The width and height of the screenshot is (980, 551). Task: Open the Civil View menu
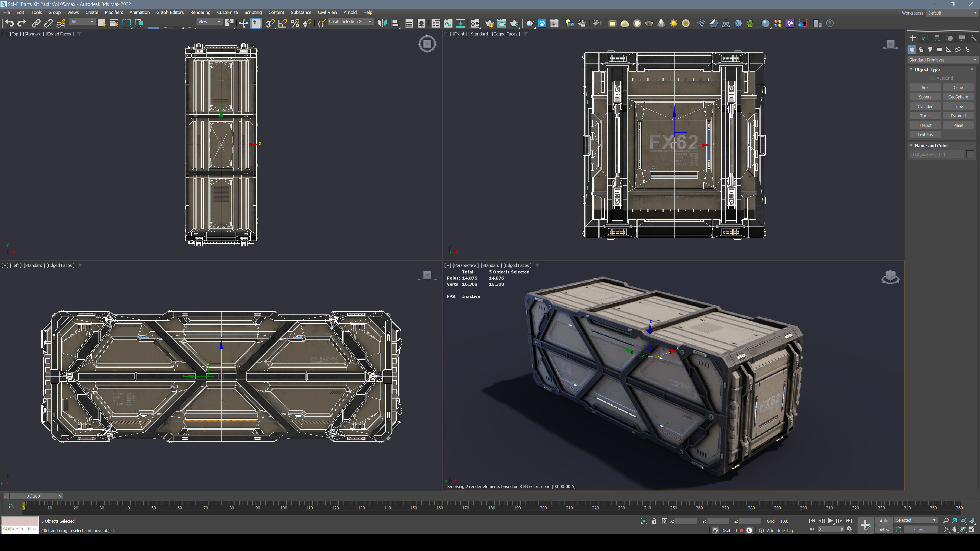[x=327, y=12]
